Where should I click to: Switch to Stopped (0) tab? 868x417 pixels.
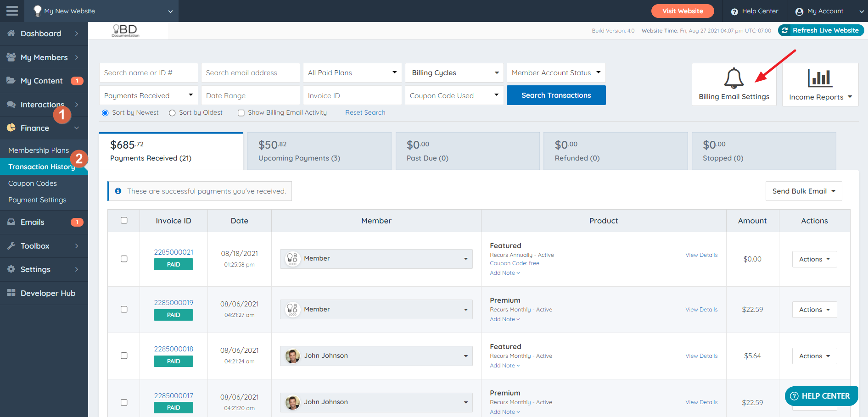click(x=763, y=151)
